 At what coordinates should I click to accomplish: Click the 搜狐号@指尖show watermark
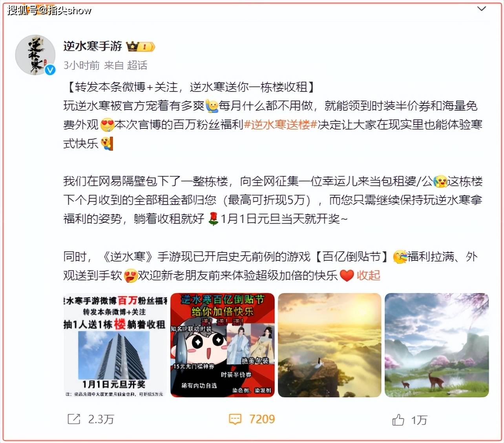[49, 10]
